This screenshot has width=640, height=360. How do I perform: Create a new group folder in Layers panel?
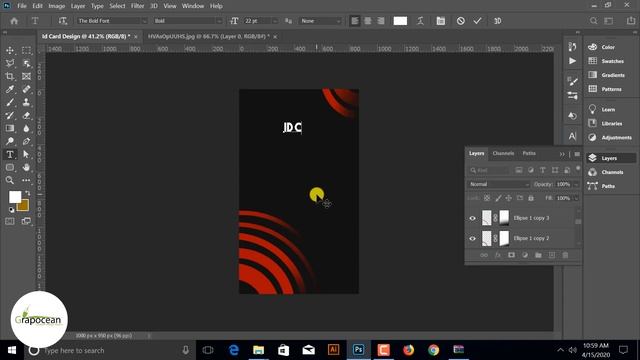pyautogui.click(x=538, y=255)
